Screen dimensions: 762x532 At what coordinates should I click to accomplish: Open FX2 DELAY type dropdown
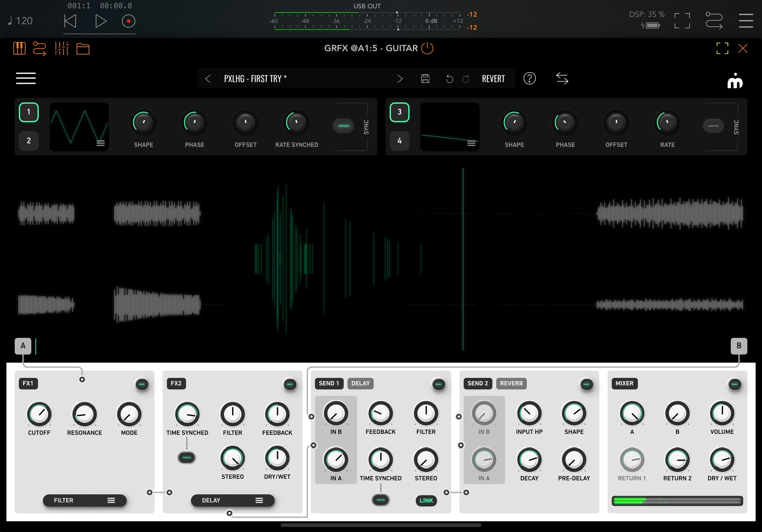tap(232, 500)
